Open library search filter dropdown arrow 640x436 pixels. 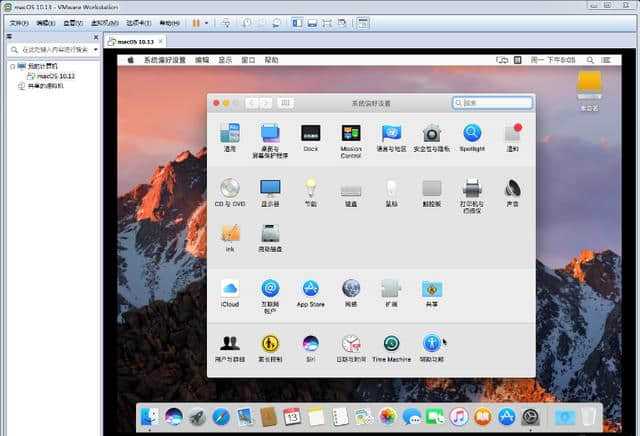point(96,50)
